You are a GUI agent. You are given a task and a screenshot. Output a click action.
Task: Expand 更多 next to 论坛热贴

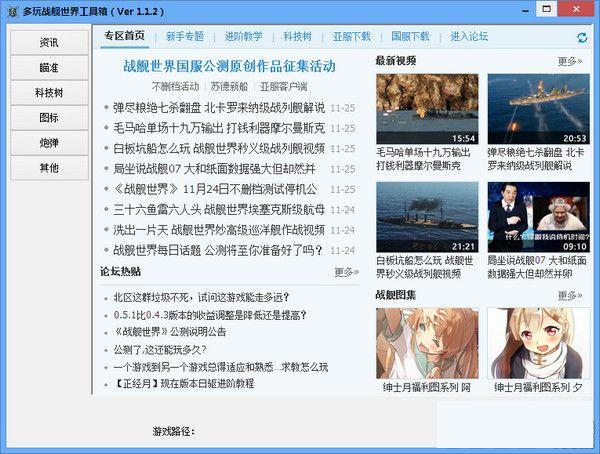tap(346, 272)
